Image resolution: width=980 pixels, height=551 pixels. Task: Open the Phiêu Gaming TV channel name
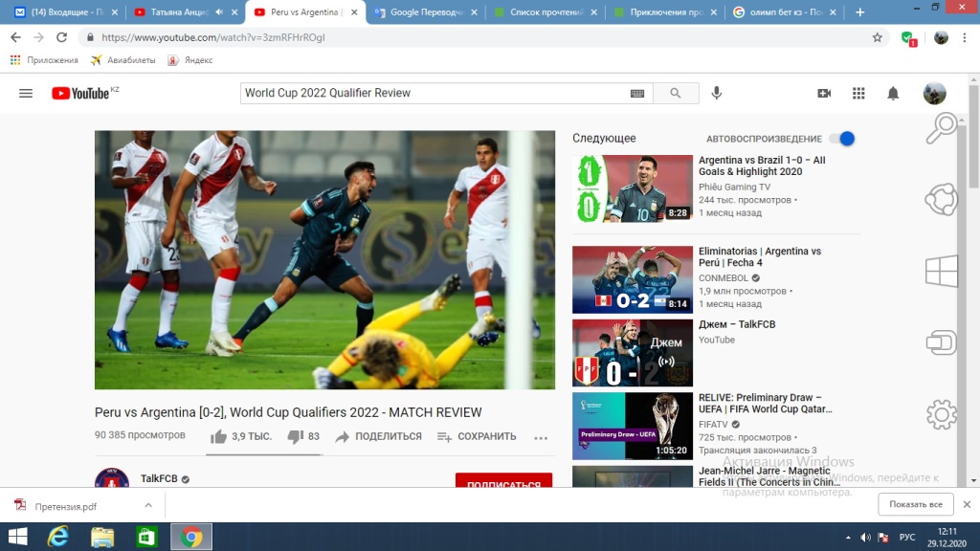tap(734, 187)
